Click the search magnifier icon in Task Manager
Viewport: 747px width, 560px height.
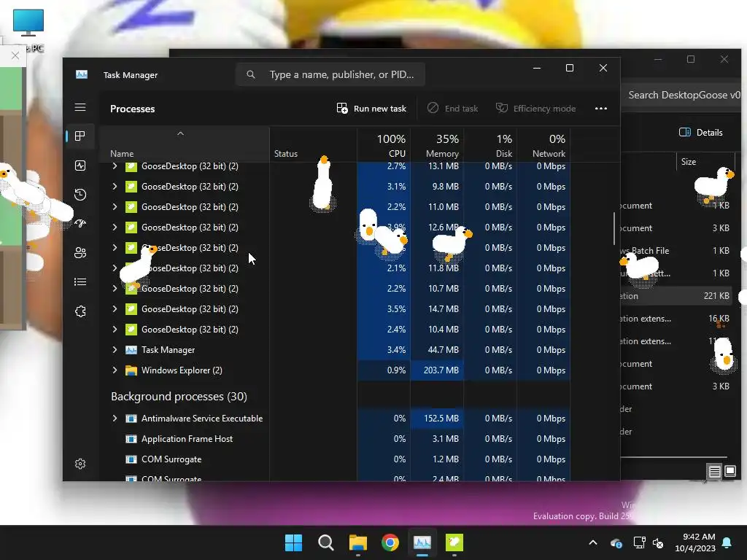(251, 74)
